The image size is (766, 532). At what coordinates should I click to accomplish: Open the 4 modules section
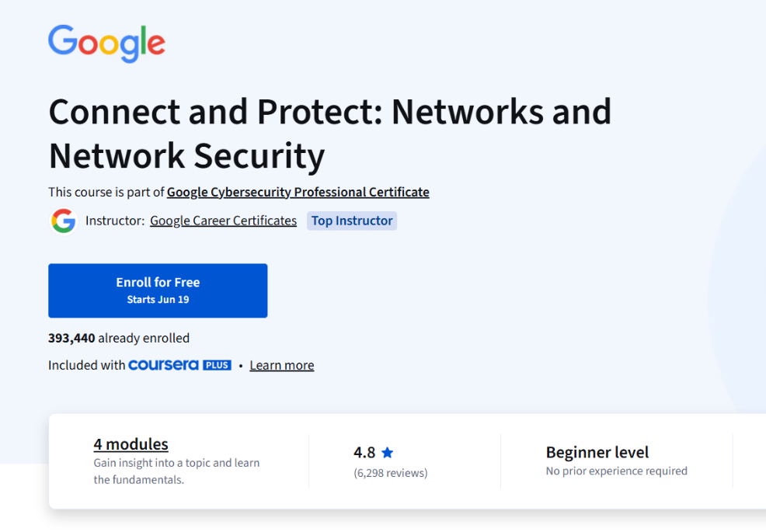click(x=131, y=443)
